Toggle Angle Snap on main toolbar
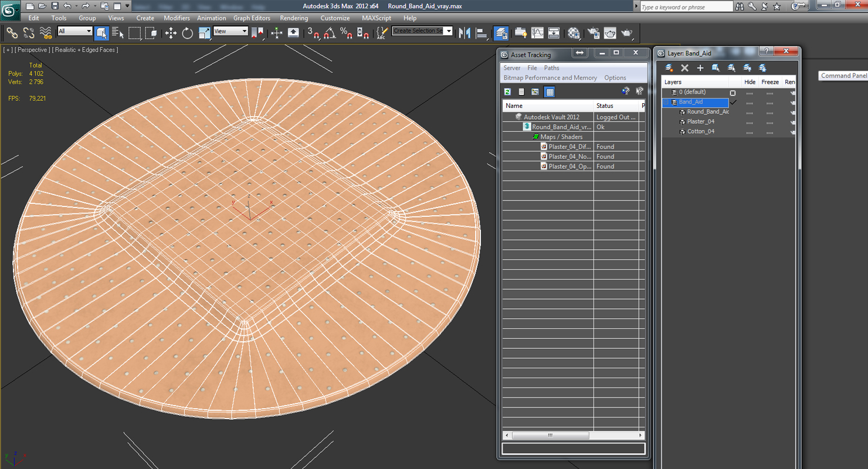The height and width of the screenshot is (469, 868). pyautogui.click(x=330, y=33)
